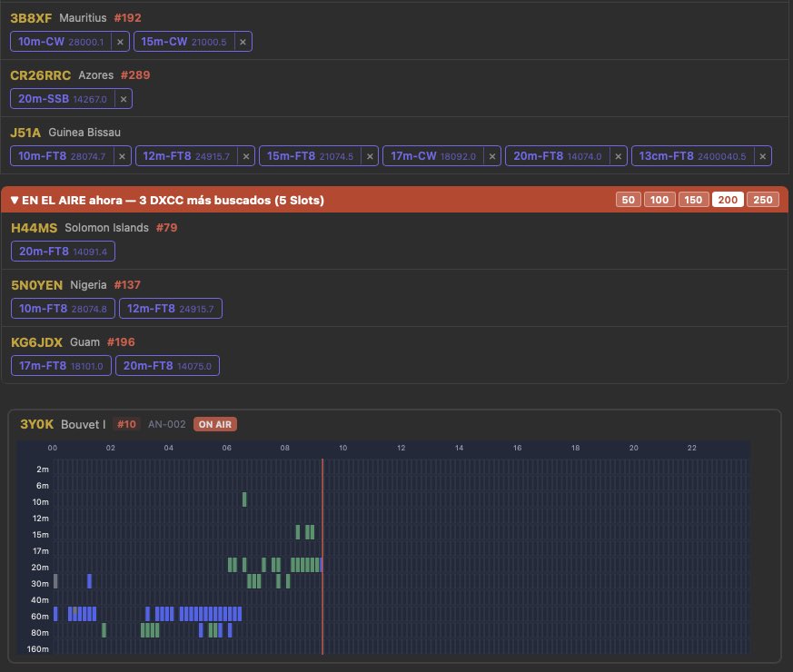Click the Guinea Bissau country label
This screenshot has width=793, height=672.
click(x=84, y=133)
